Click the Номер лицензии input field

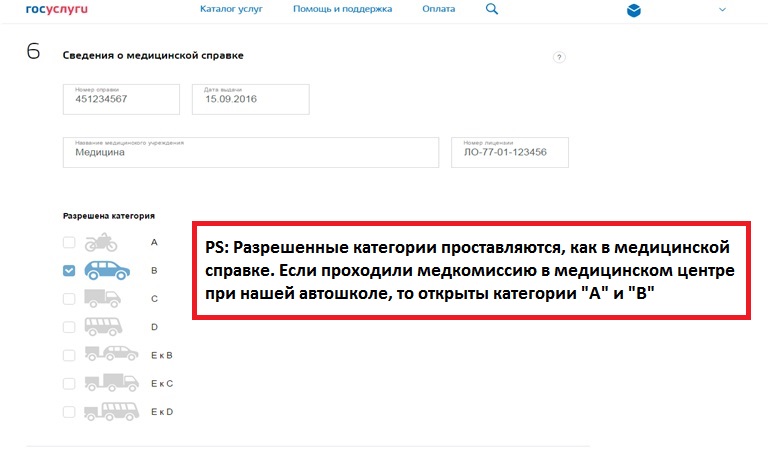(x=510, y=152)
